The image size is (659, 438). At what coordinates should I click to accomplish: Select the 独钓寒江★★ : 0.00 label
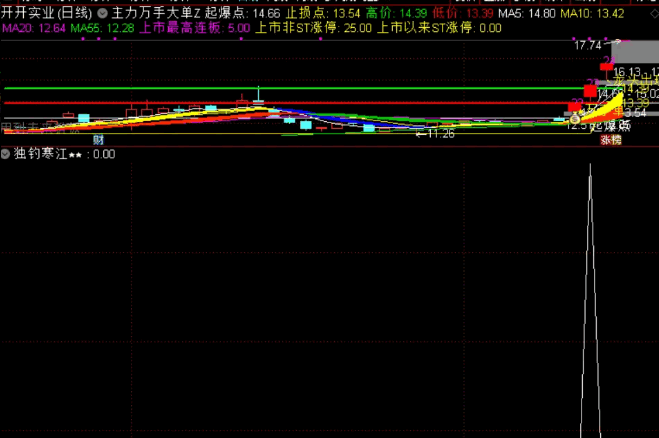(64, 154)
